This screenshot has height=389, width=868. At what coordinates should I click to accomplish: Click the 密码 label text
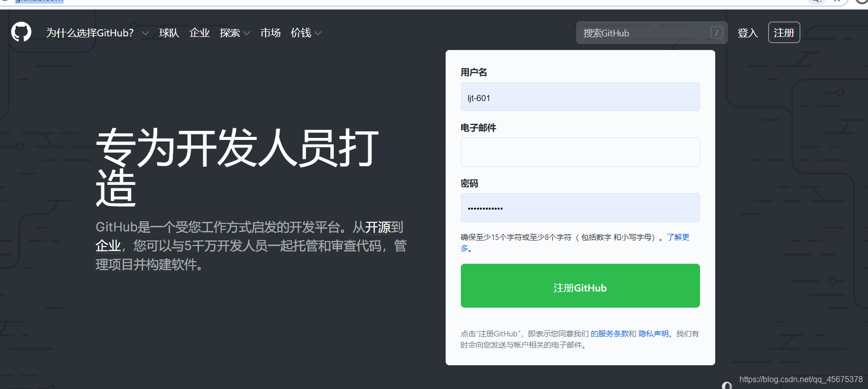tap(469, 183)
